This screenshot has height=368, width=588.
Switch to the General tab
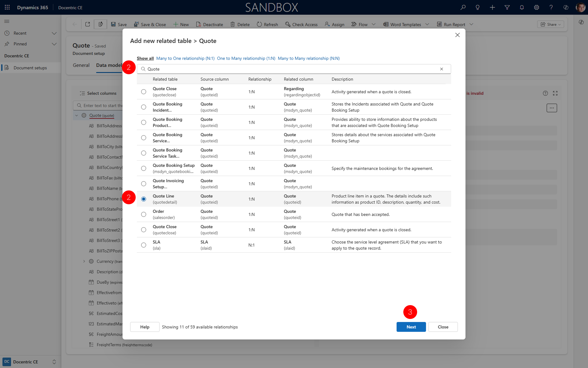(x=81, y=65)
